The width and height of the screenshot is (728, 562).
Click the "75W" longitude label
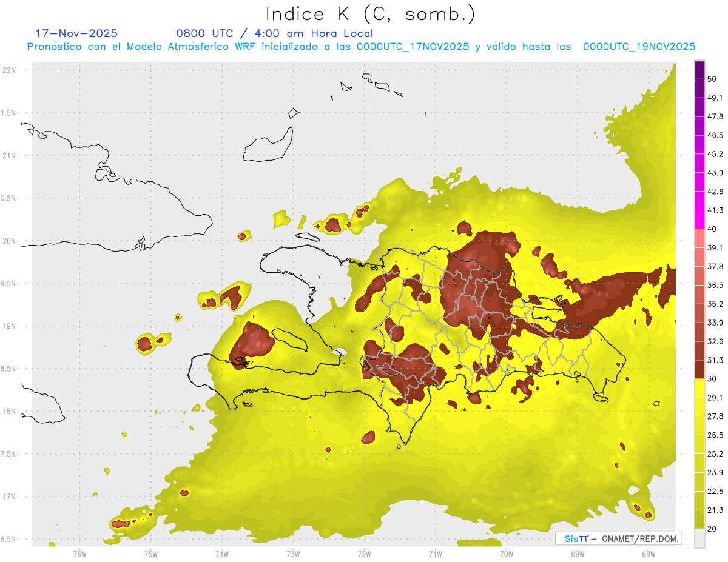[151, 554]
